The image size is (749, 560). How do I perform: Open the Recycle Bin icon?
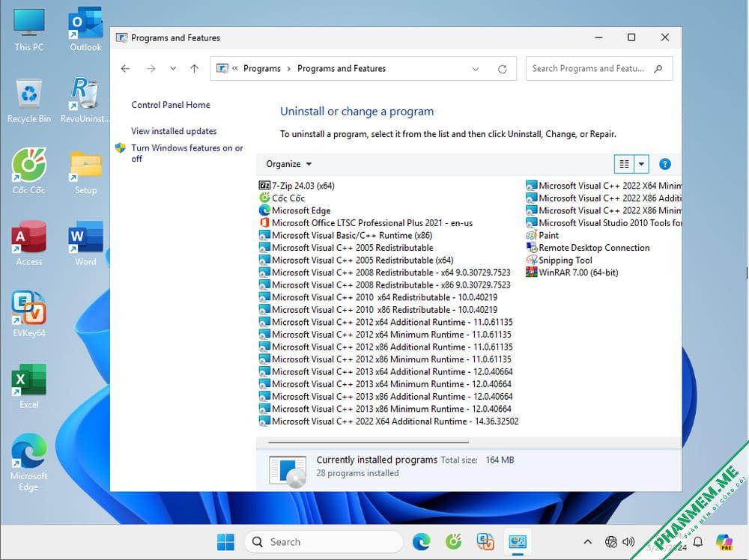(x=28, y=101)
